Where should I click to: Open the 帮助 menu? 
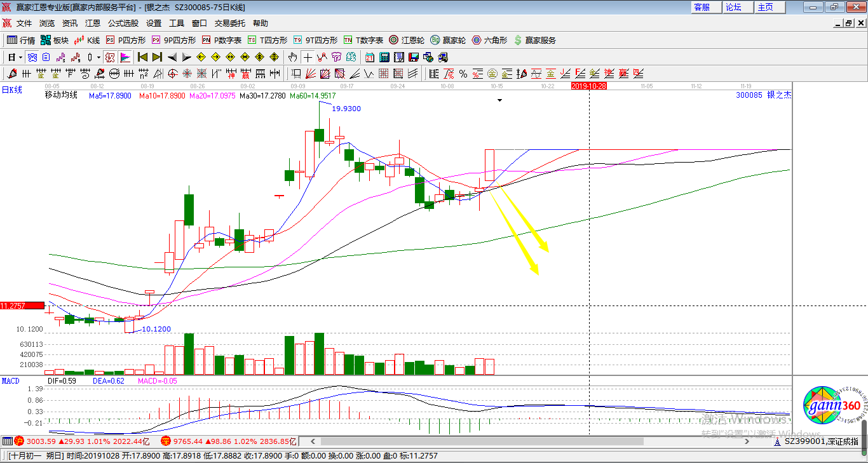pos(261,23)
